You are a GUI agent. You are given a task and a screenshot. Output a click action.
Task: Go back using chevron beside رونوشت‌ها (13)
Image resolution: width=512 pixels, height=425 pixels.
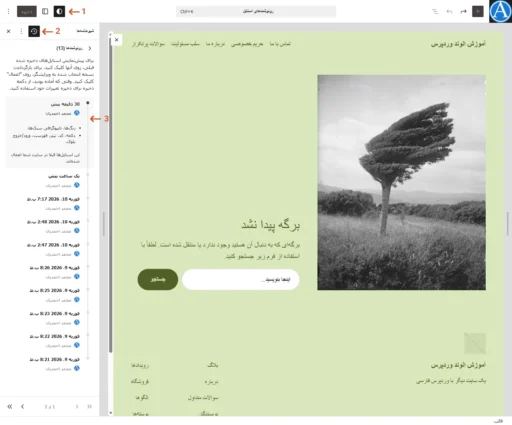click(90, 48)
